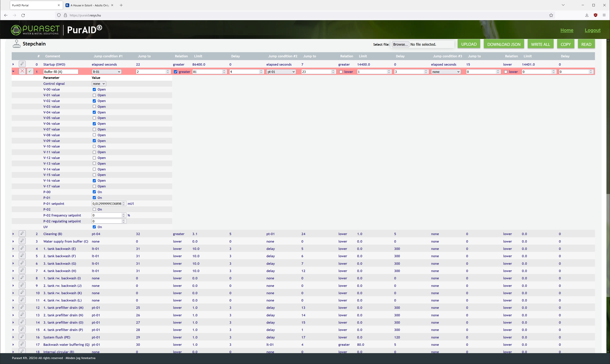Open jump condition #2 pt-01 dropdown
Viewport: 610px width, 364px height.
coord(281,72)
